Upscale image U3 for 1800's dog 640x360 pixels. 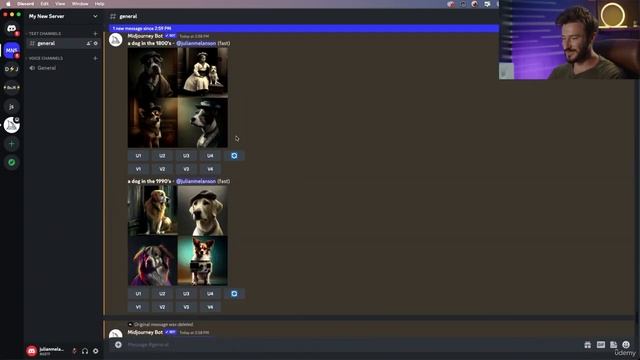[186, 156]
